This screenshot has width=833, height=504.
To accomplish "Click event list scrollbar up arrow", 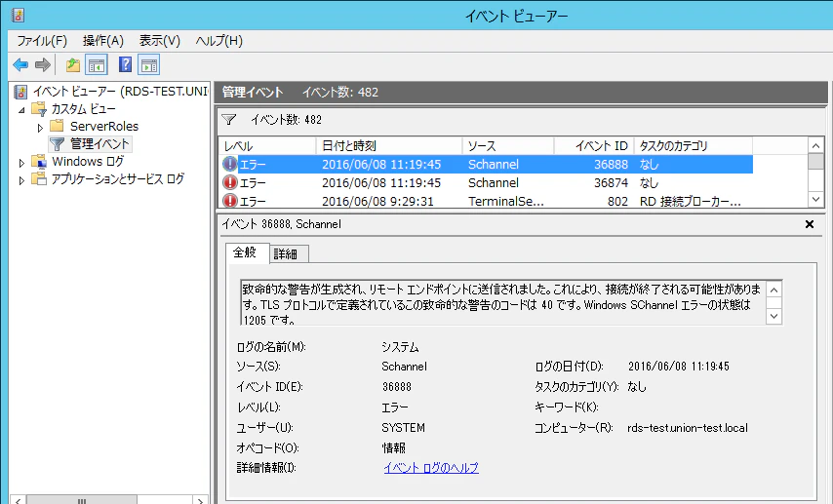I will [x=816, y=145].
